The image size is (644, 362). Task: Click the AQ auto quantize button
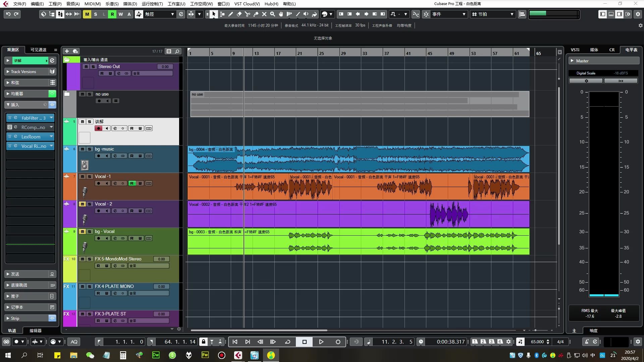coord(74,342)
